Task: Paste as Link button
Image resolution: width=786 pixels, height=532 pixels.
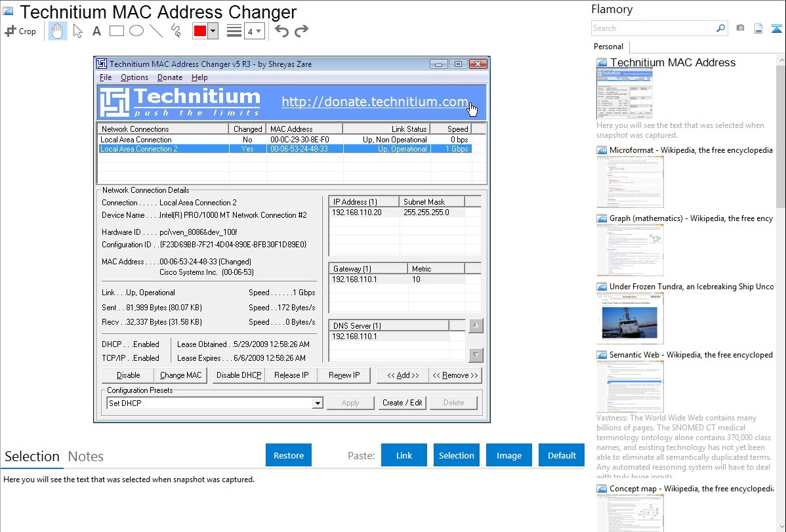Action: 404,455
